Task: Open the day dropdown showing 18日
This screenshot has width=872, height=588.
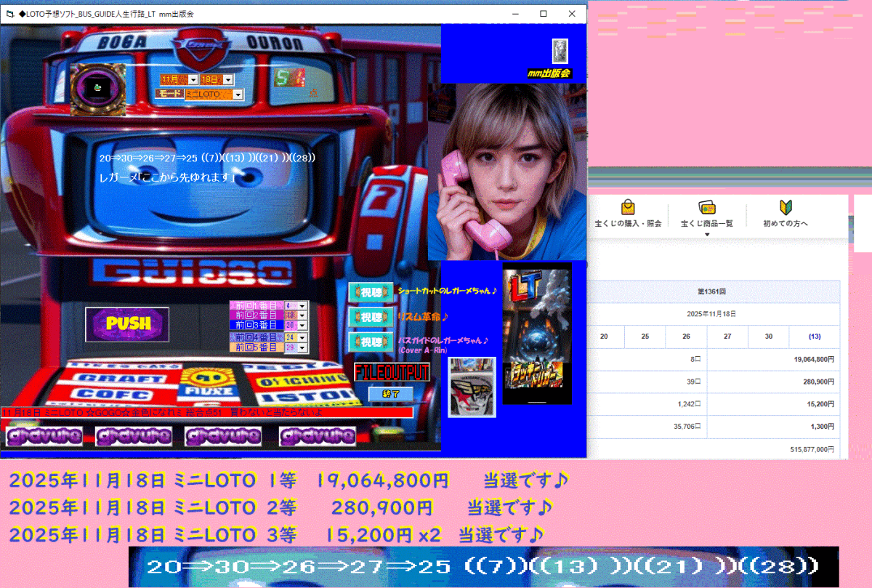Action: 228,79
